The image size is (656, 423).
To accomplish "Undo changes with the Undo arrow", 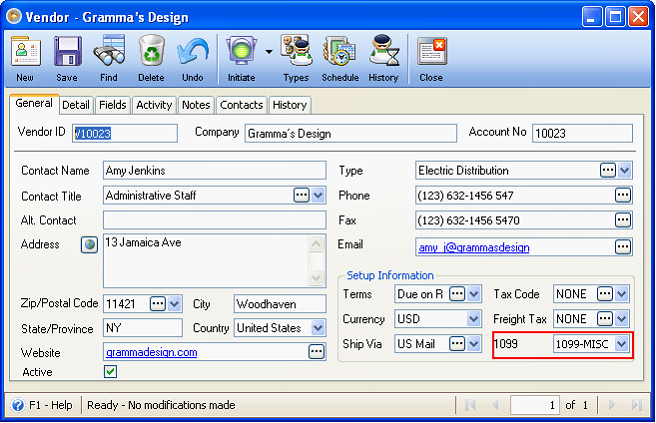I will tap(192, 51).
